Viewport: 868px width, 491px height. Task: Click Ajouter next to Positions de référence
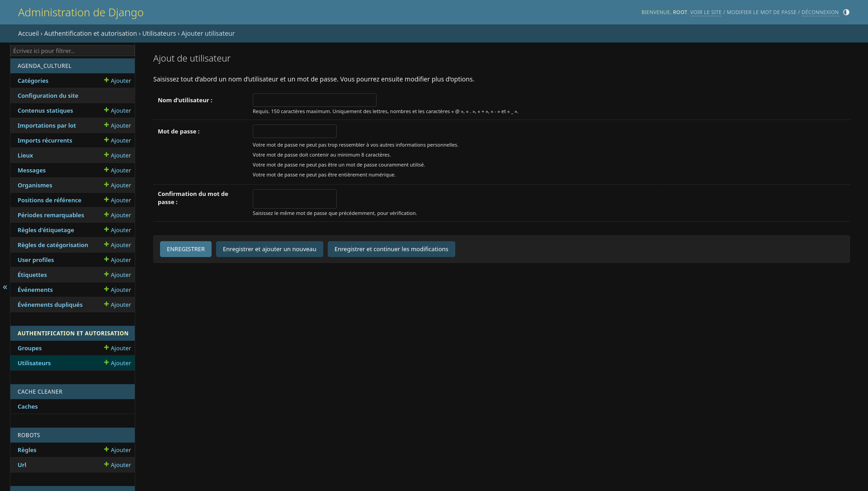coord(118,200)
